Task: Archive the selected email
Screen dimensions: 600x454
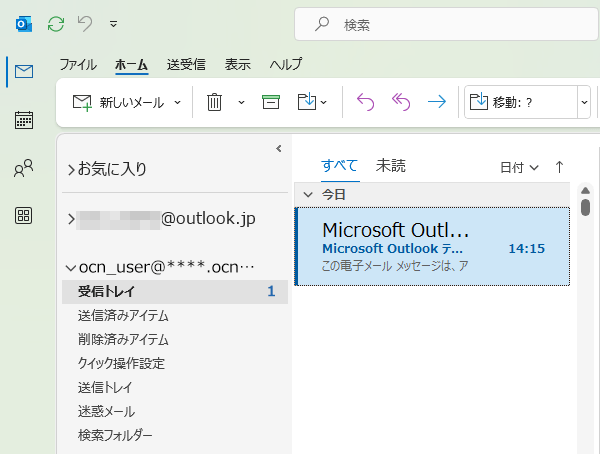Action: tap(270, 101)
